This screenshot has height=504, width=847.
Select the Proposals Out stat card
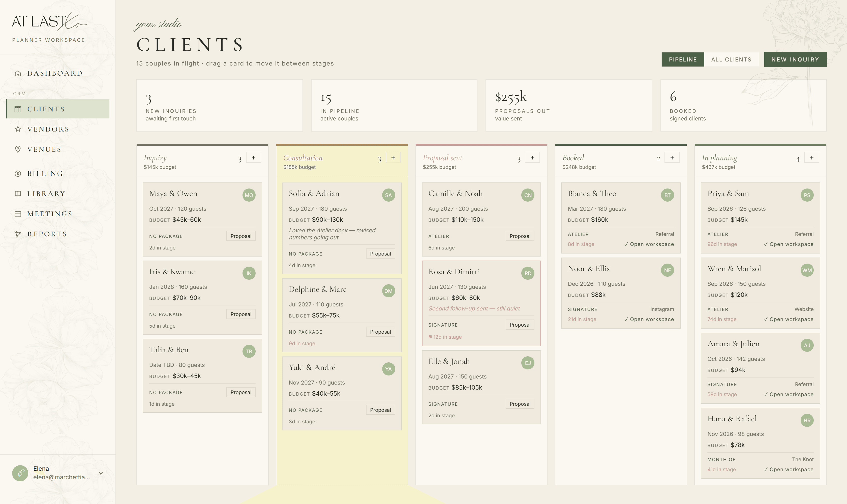[x=569, y=105]
